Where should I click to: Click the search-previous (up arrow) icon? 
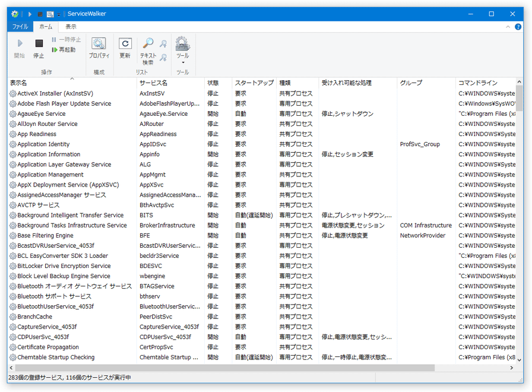click(x=163, y=43)
